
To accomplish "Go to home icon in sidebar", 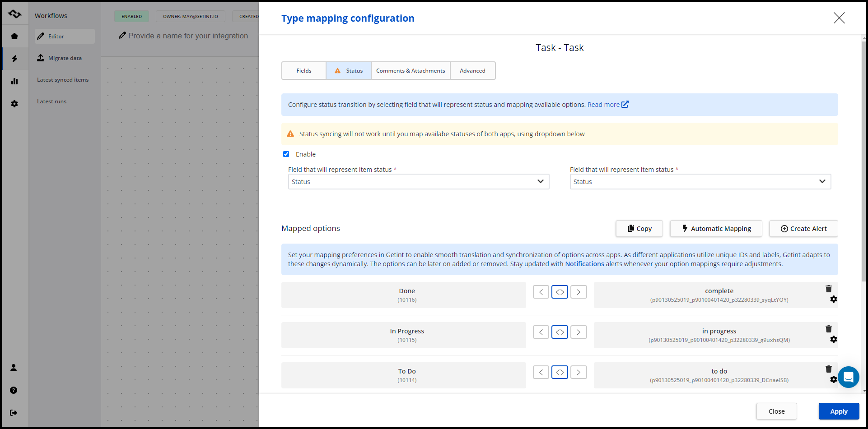I will tap(14, 36).
